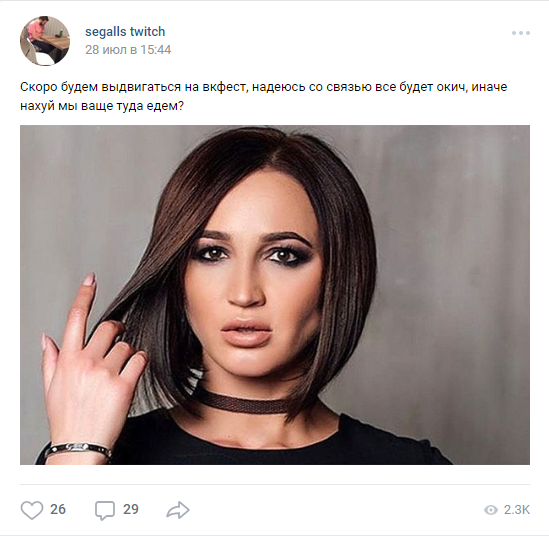
Task: Share the post using the arrow icon
Action: [178, 510]
